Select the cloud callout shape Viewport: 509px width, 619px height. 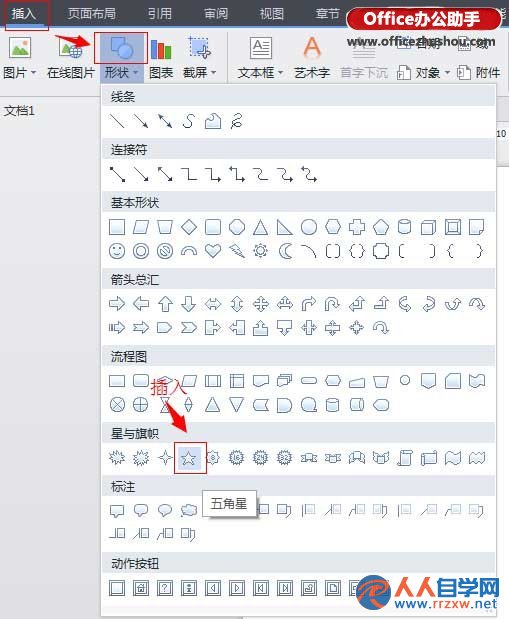pyautogui.click(x=189, y=510)
